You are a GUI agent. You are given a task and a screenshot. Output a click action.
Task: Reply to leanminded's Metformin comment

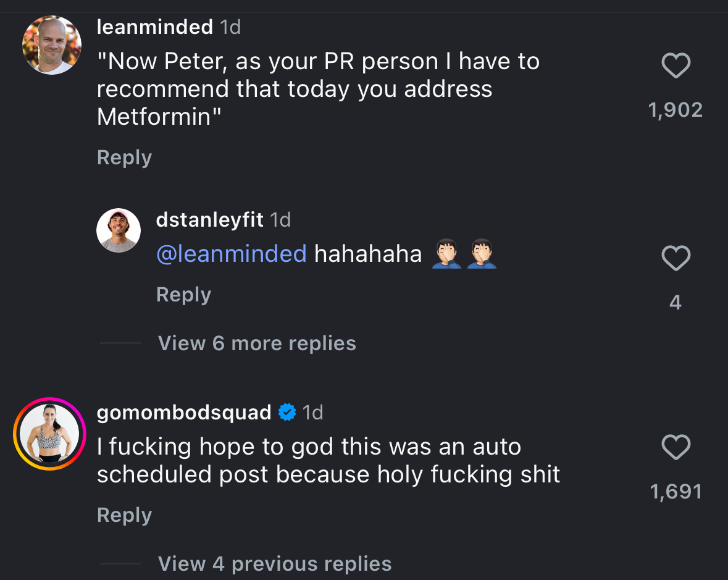[124, 158]
